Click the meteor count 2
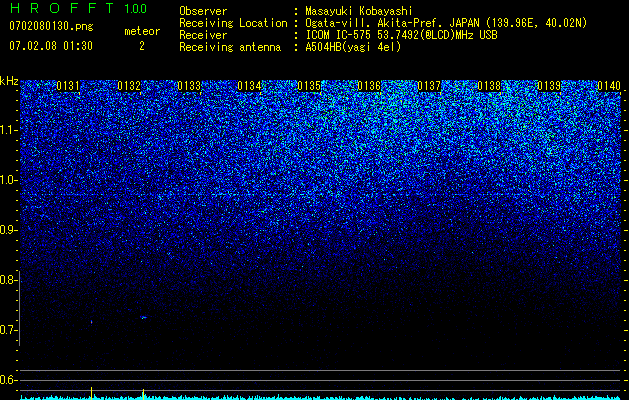Image resolution: width=629 pixels, height=400 pixels. [142, 46]
